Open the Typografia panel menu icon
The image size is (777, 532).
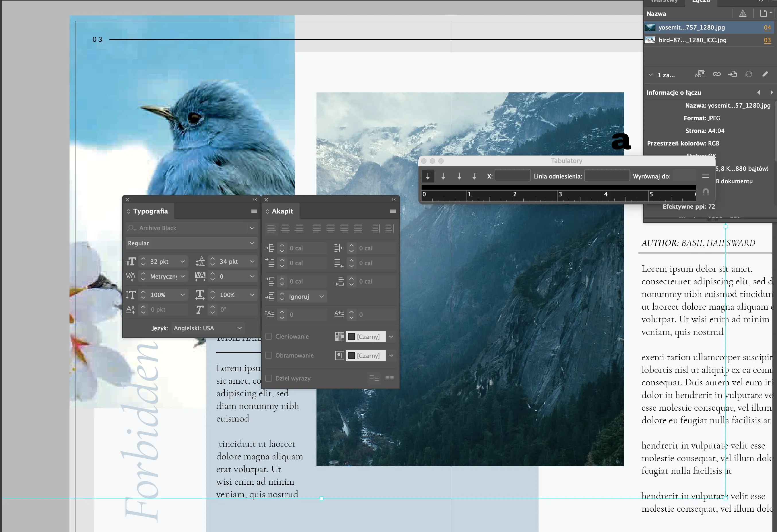254,211
